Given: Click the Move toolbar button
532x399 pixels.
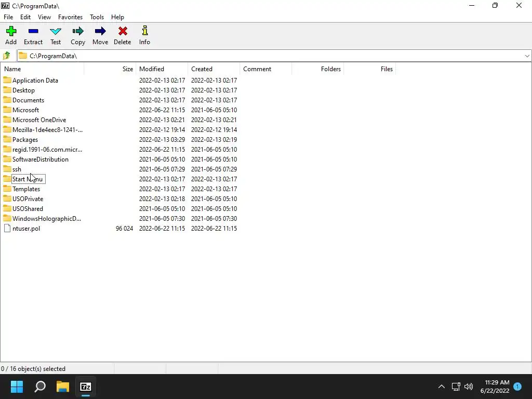Looking at the screenshot, I should tap(100, 36).
